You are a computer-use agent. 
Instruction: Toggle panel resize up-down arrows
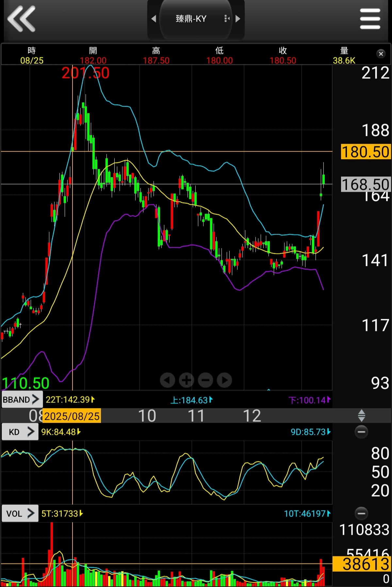click(x=361, y=416)
